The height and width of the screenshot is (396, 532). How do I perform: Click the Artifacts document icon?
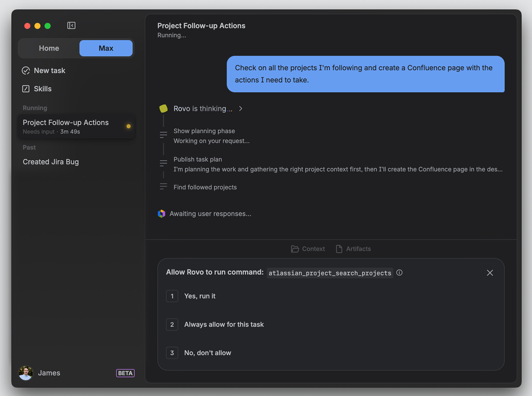[x=339, y=249]
